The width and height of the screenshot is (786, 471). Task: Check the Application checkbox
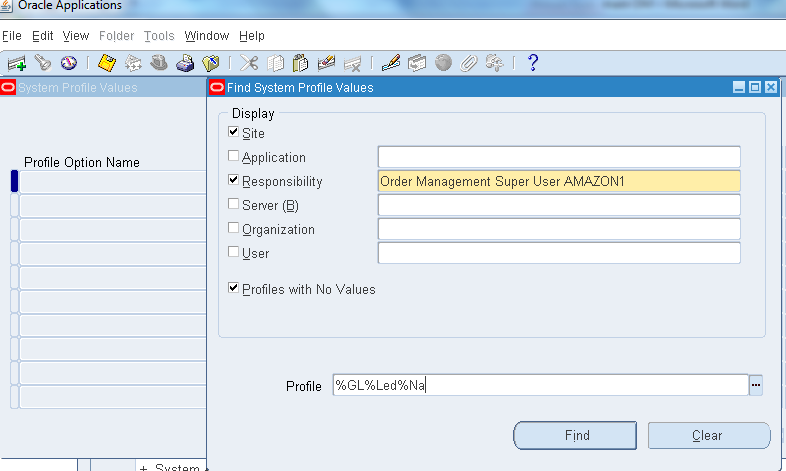click(x=233, y=156)
